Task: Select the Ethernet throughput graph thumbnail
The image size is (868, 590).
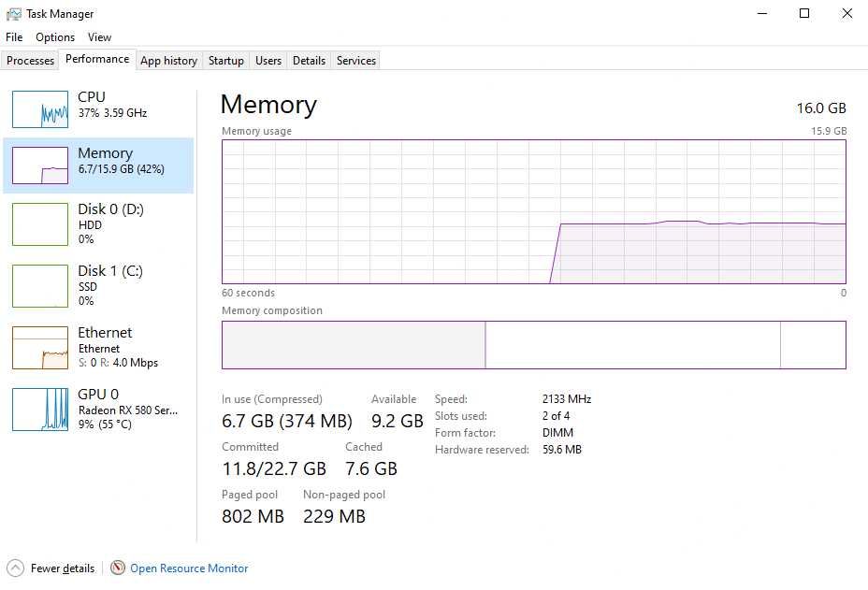Action: (x=40, y=347)
